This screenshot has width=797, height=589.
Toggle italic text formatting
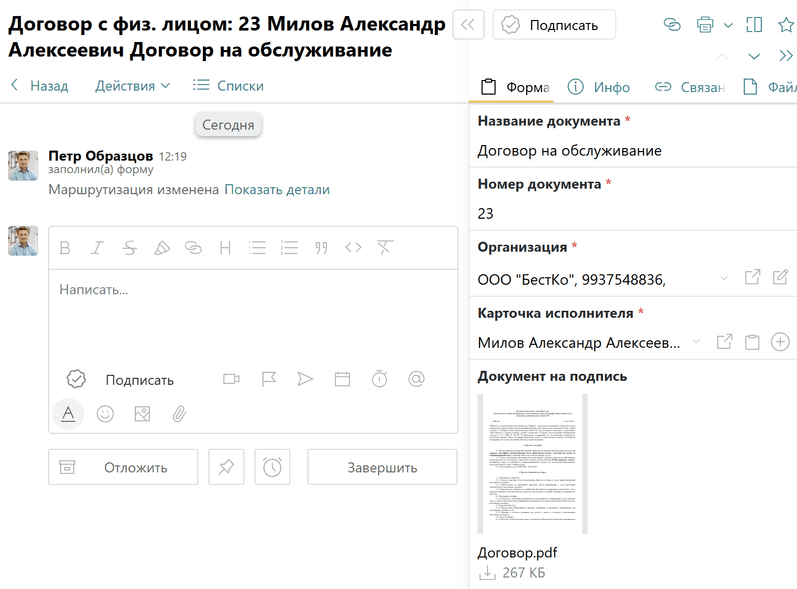pos(97,248)
